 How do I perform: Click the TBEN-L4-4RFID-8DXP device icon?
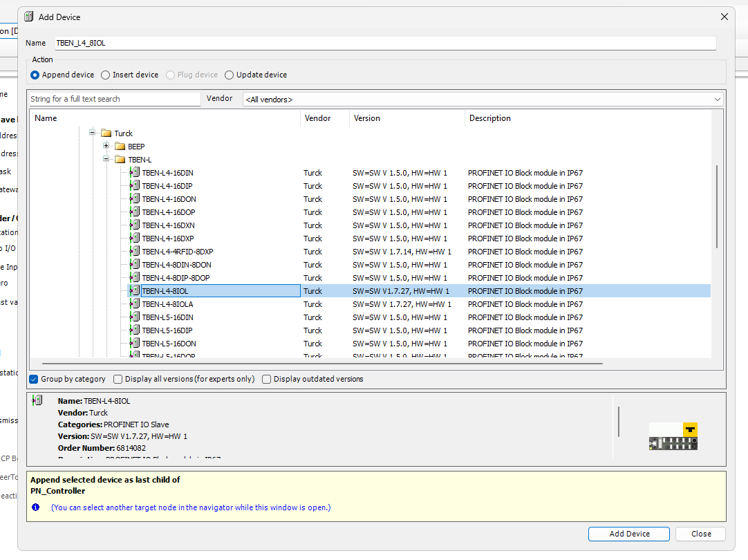point(135,252)
